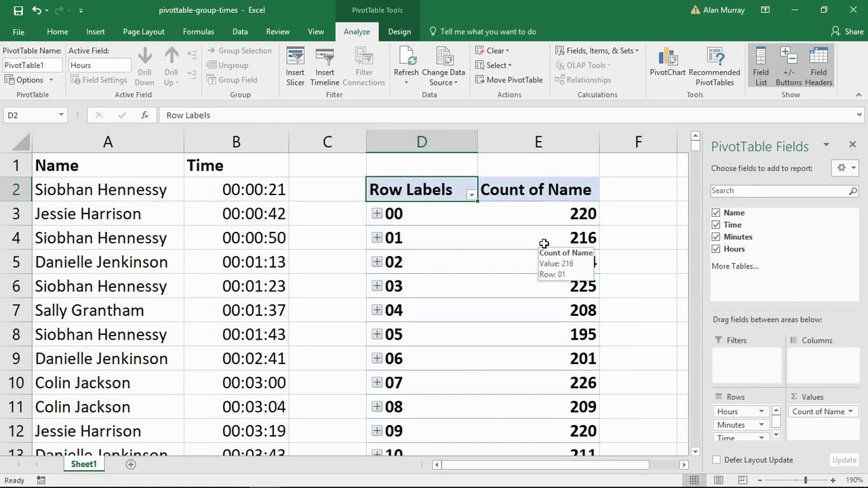The width and height of the screenshot is (868, 488).
Task: Click the Move PivotTable button
Action: coord(509,80)
